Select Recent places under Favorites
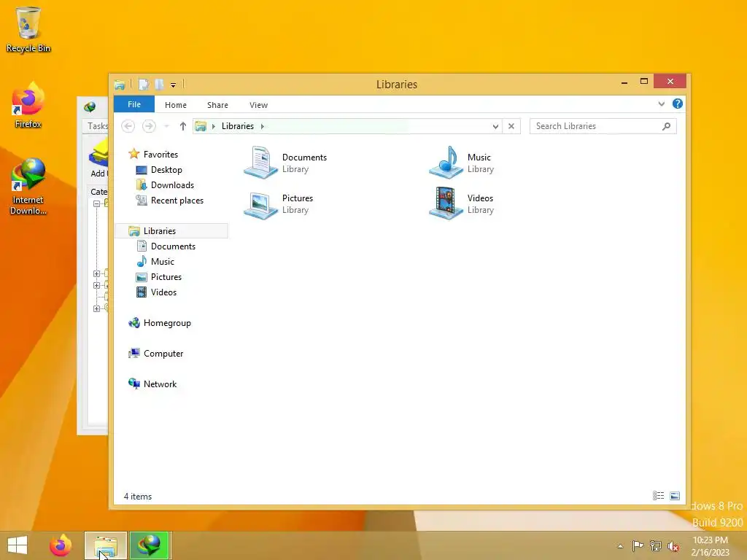The image size is (747, 560). (177, 201)
